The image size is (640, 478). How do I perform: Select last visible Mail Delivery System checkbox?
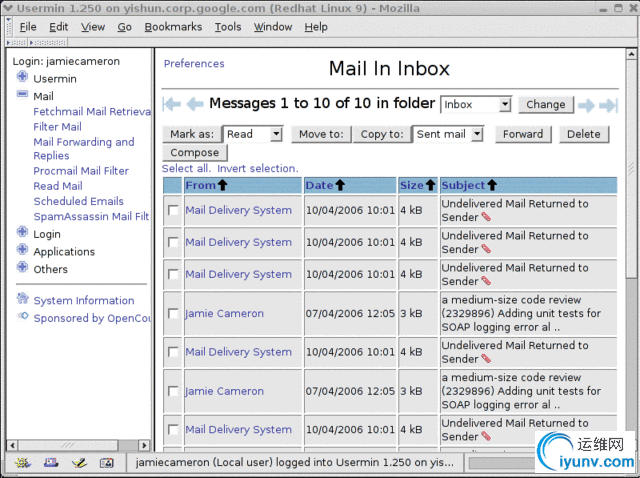point(173,429)
